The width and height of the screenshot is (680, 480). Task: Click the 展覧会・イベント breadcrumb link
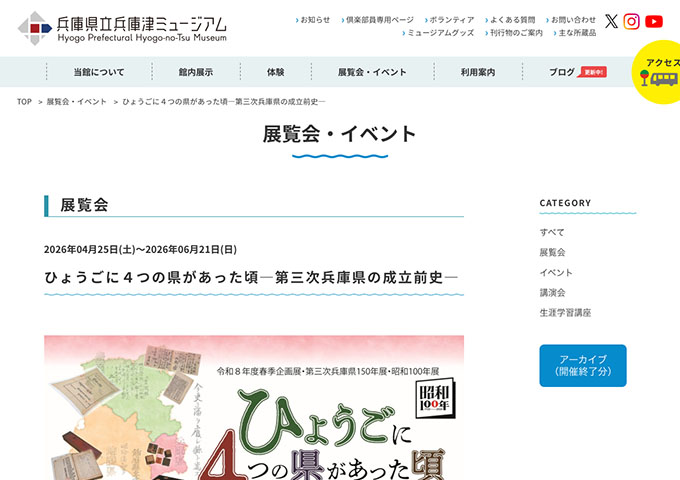coord(76,102)
